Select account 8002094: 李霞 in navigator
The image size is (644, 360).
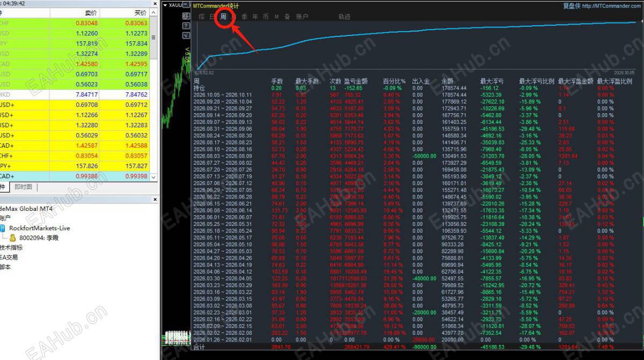coord(39,238)
